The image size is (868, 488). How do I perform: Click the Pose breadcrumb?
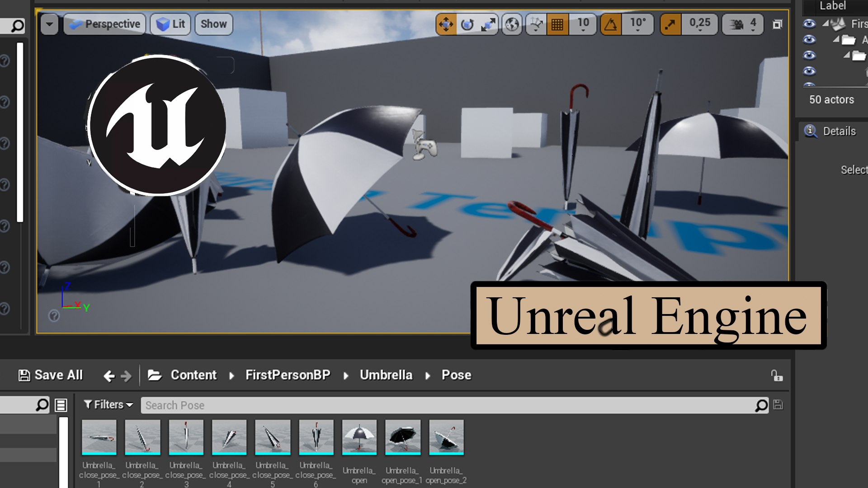[456, 375]
